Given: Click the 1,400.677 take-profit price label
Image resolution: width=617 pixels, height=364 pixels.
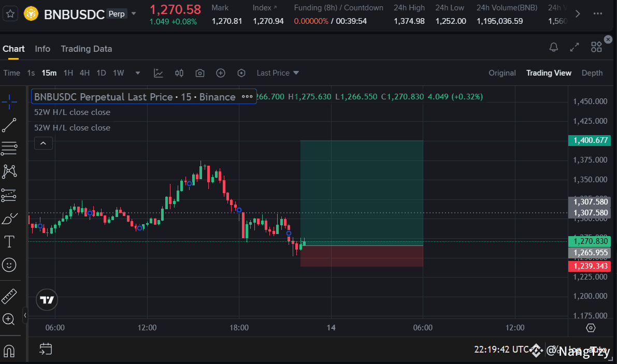Looking at the screenshot, I should pyautogui.click(x=590, y=140).
